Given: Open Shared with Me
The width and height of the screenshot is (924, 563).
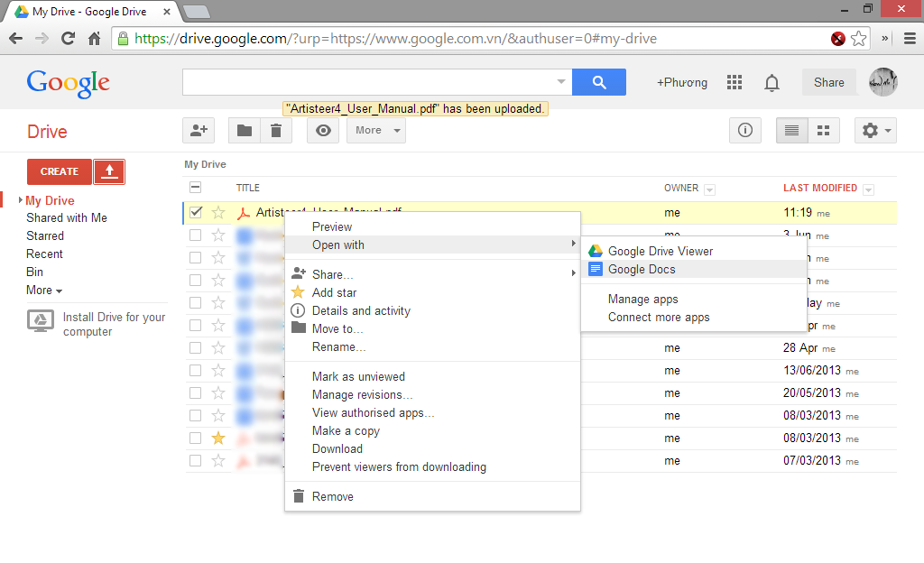Looking at the screenshot, I should [x=67, y=218].
